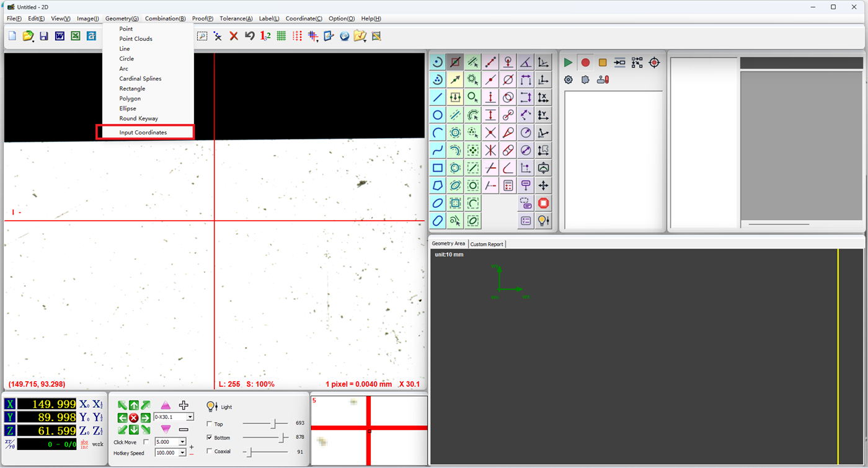Click the program settings gear icon
868x468 pixels.
click(x=568, y=80)
